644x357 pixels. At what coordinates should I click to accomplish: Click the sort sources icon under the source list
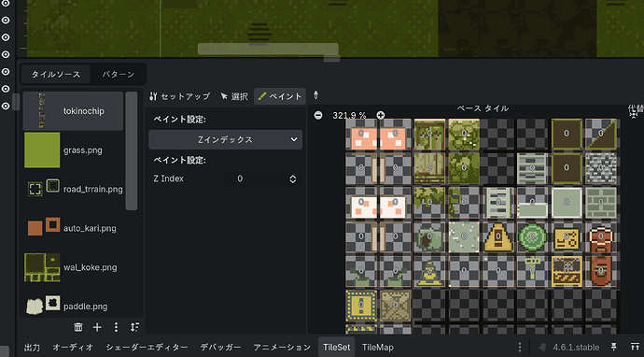134,327
